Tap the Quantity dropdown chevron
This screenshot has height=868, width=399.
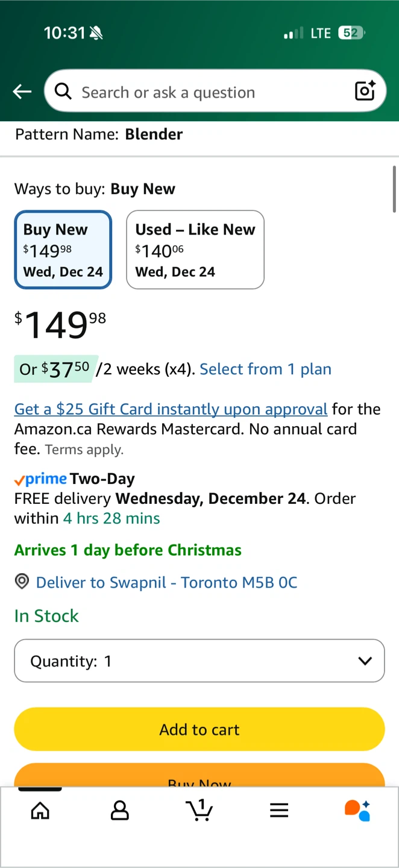[365, 661]
